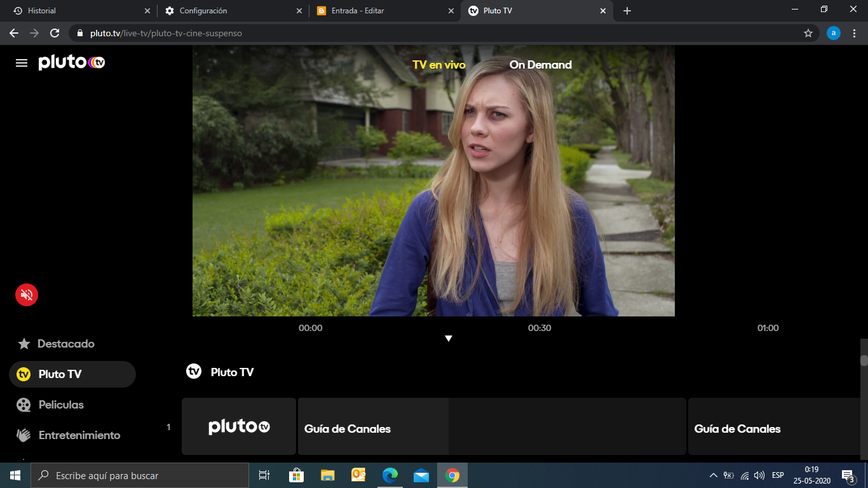Open Chrome profile avatar
The width and height of the screenshot is (868, 488).
point(834,33)
